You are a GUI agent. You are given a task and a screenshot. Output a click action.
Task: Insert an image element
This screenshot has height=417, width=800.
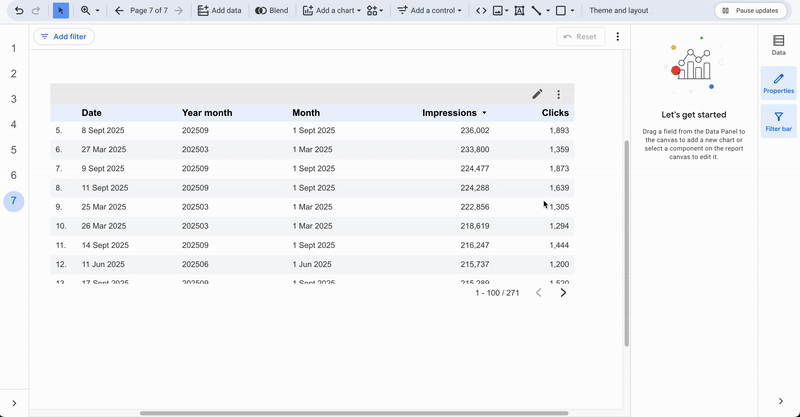coord(498,10)
